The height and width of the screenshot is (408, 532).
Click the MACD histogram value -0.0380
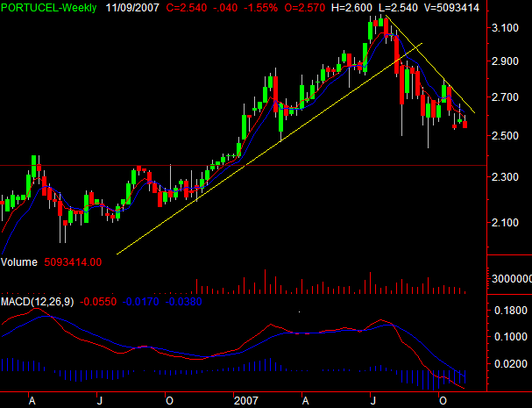pos(183,302)
